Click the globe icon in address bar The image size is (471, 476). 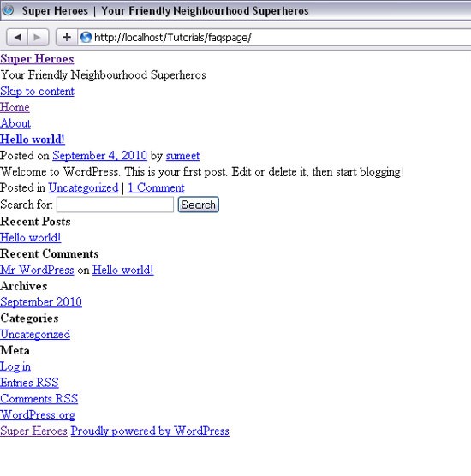click(x=86, y=38)
